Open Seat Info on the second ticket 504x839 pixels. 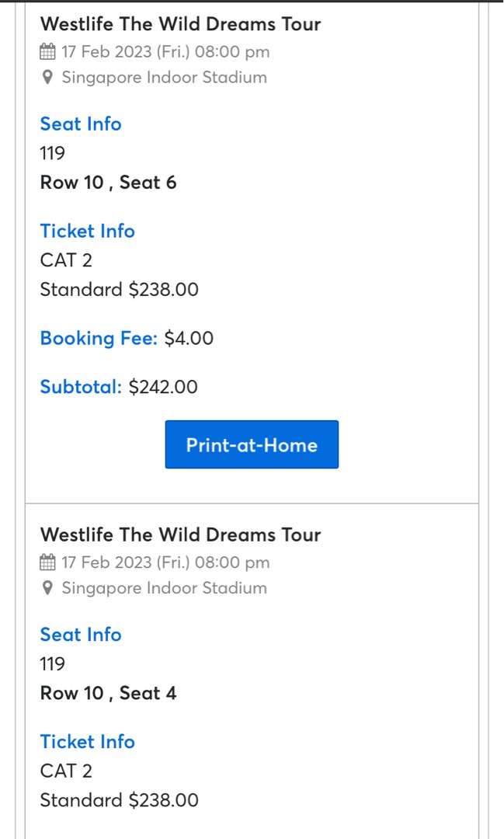click(80, 635)
